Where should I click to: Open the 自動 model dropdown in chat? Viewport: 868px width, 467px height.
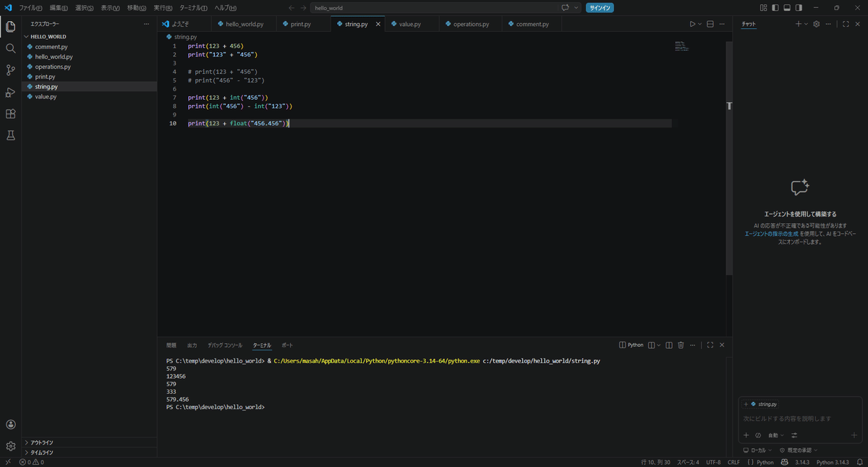pos(776,435)
